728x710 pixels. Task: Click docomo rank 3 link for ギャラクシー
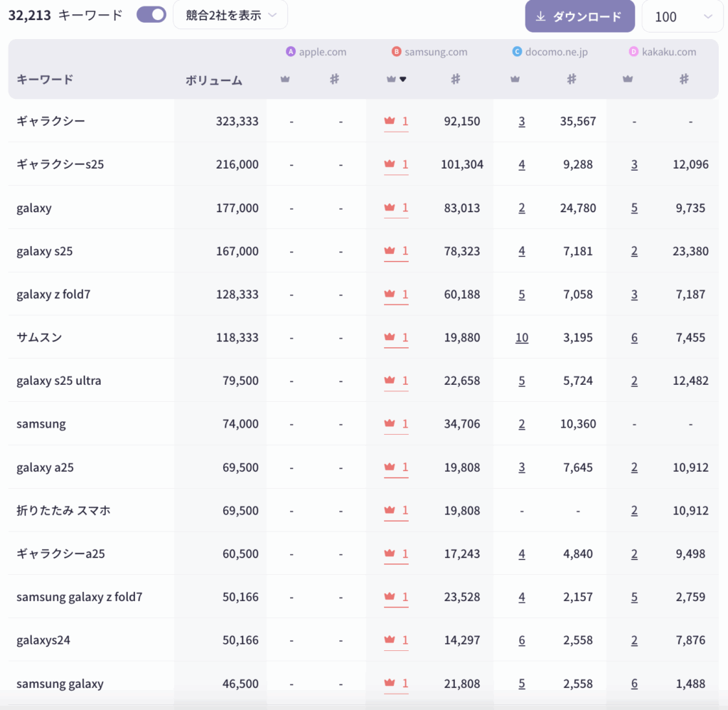point(522,122)
